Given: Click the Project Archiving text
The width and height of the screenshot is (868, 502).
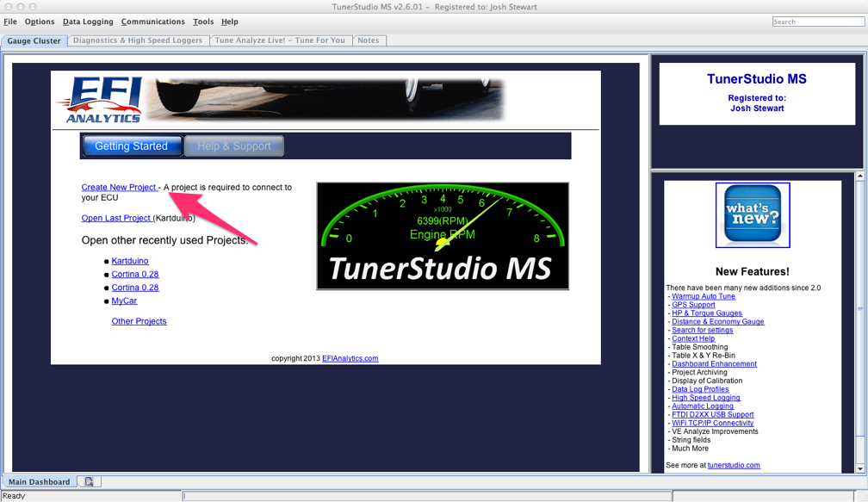Looking at the screenshot, I should pos(700,372).
